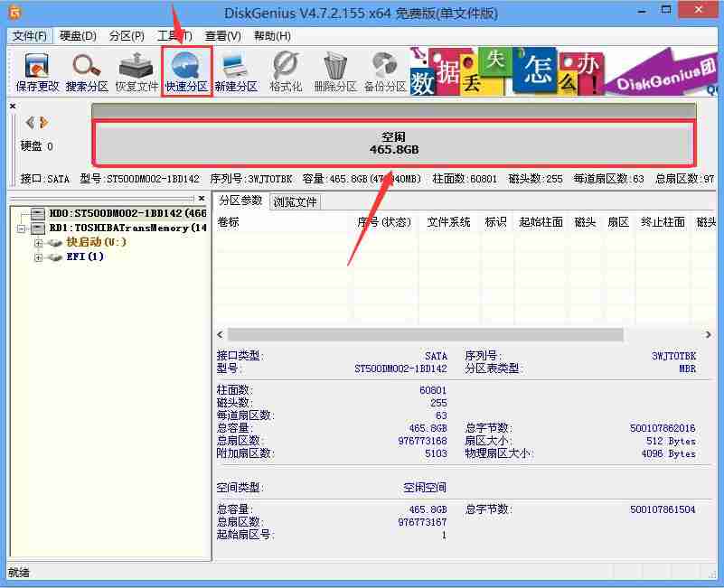This screenshot has width=724, height=588.
Task: Click the 就绪 status bar text
Action: 19,573
